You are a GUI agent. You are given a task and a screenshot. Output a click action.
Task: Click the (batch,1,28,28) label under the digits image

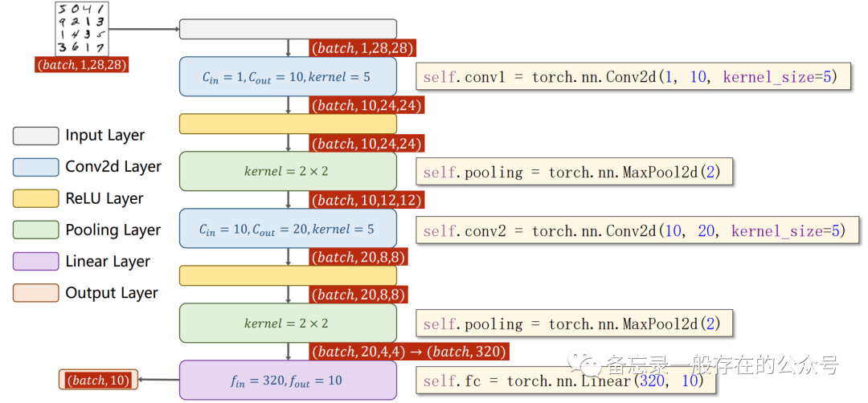tap(81, 65)
